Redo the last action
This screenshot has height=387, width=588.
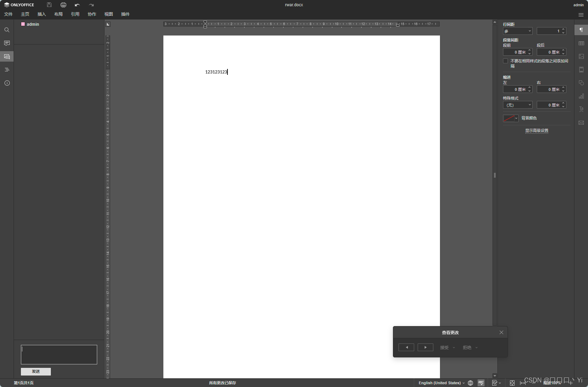coord(91,5)
